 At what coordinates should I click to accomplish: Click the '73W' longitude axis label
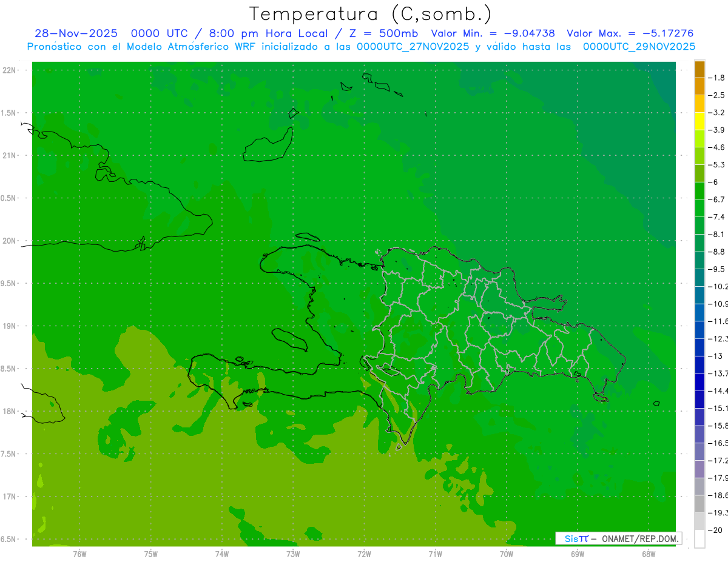[x=293, y=554]
